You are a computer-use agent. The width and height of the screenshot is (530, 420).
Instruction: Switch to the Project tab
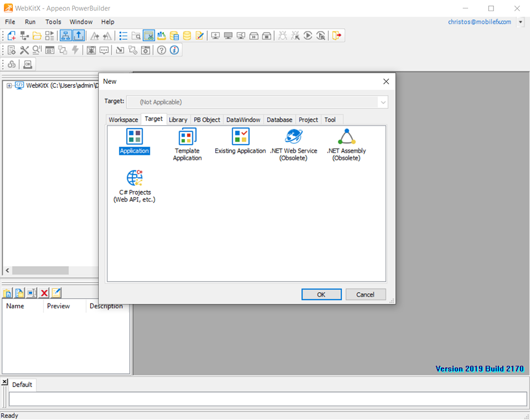pos(308,120)
